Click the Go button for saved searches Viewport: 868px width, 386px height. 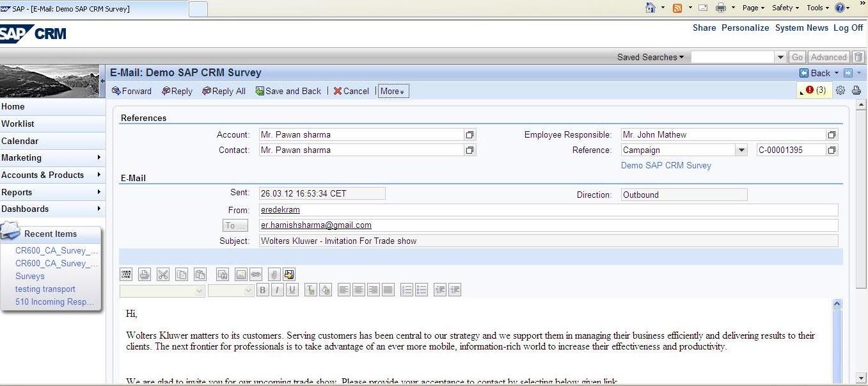pyautogui.click(x=797, y=57)
